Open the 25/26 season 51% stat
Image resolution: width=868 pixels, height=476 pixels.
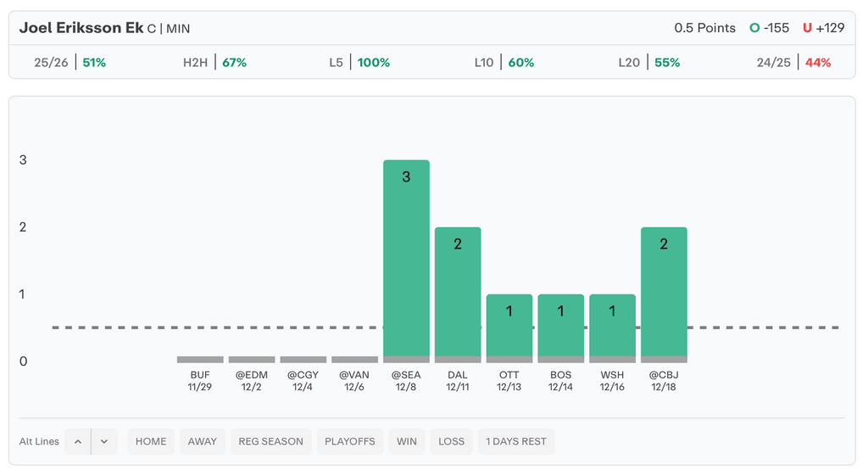click(x=70, y=63)
